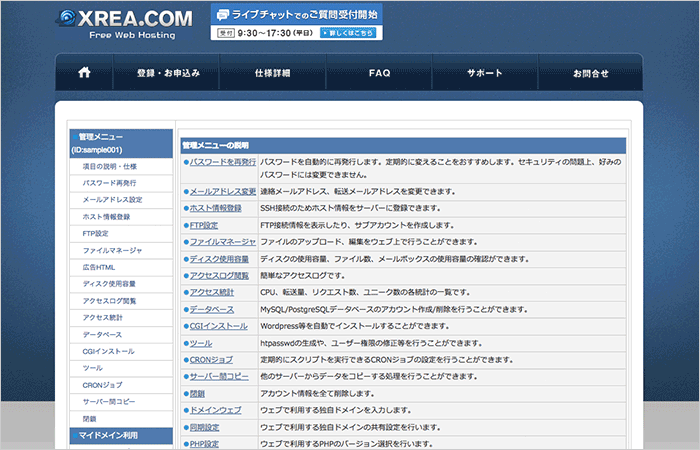
Task: Click the PHP設定 link in table
Action: coord(204,443)
